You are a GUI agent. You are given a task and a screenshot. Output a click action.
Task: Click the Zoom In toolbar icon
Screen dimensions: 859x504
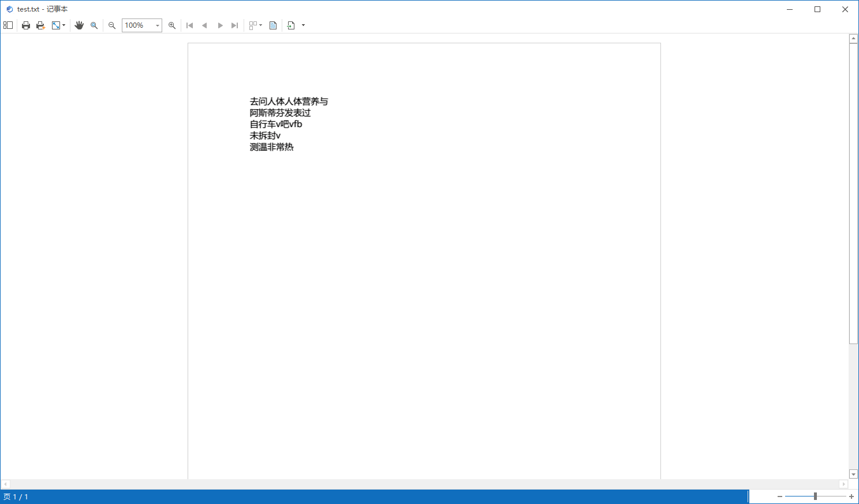172,25
